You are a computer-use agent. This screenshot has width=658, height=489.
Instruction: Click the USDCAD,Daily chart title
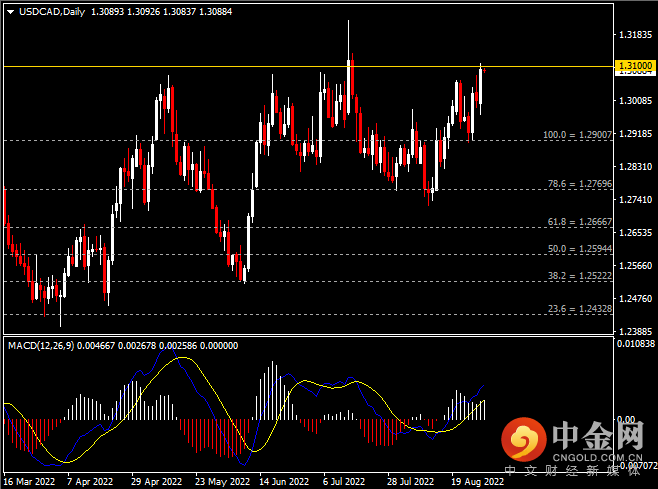52,12
